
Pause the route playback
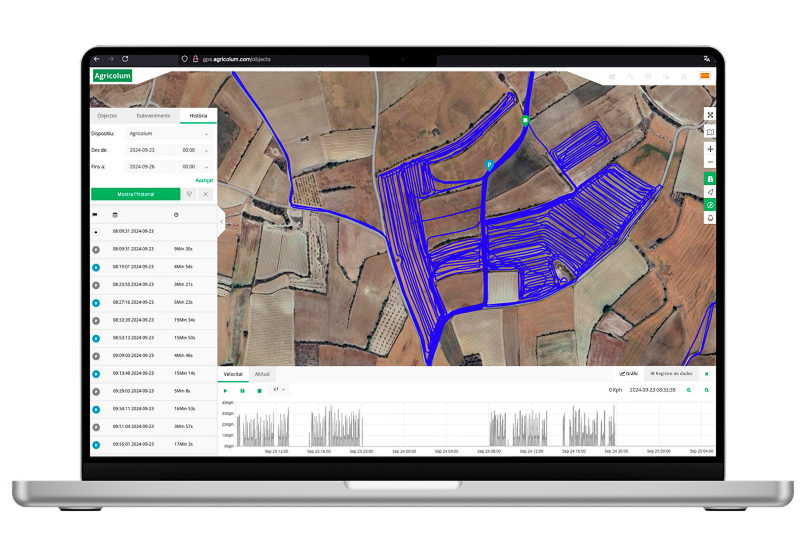click(242, 390)
